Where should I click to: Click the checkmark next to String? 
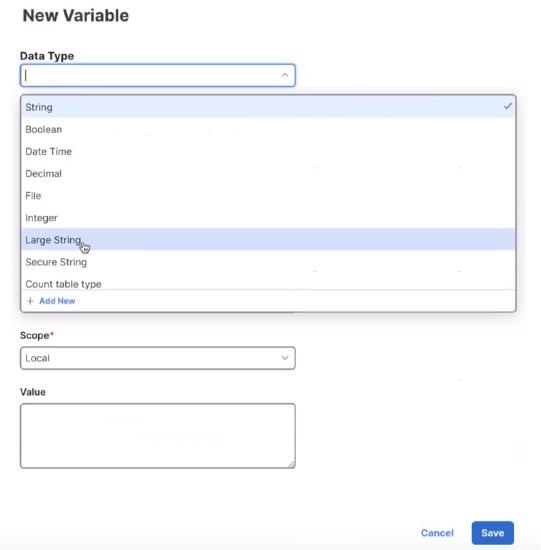[508, 106]
